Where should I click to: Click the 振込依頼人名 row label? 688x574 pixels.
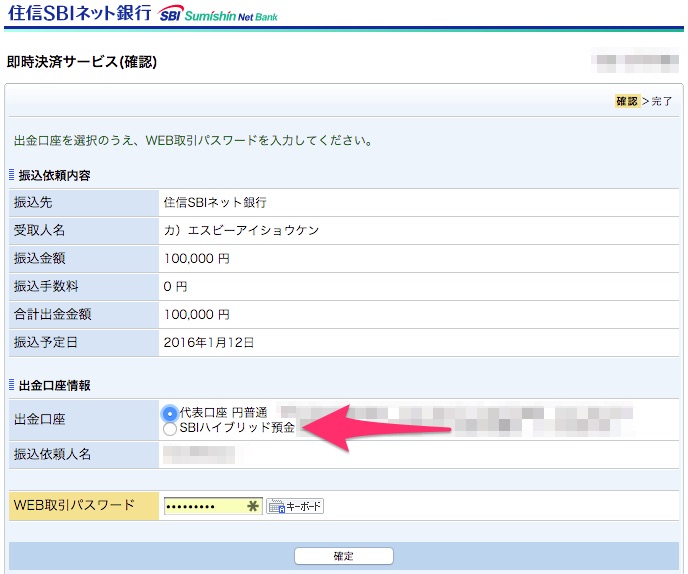pos(52,454)
